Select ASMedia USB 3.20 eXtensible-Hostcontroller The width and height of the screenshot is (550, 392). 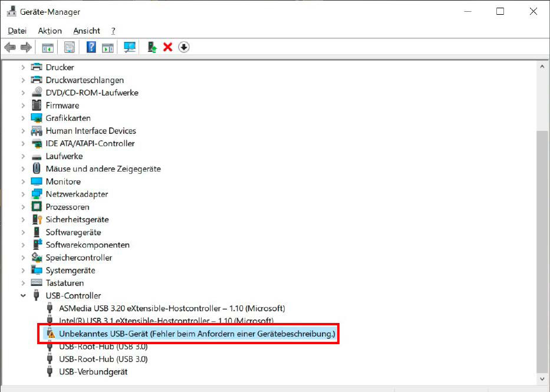tap(172, 308)
